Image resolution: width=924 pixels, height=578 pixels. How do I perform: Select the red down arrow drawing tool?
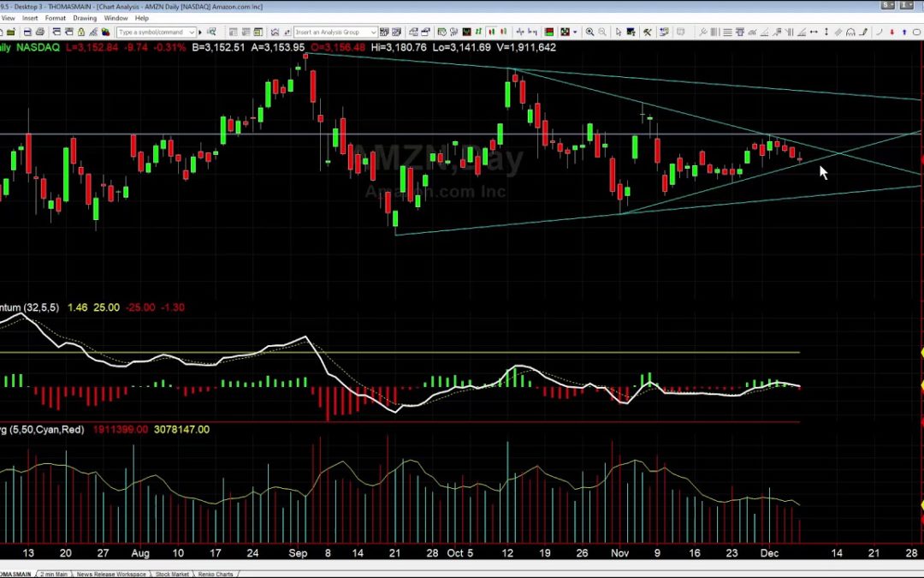[891, 32]
